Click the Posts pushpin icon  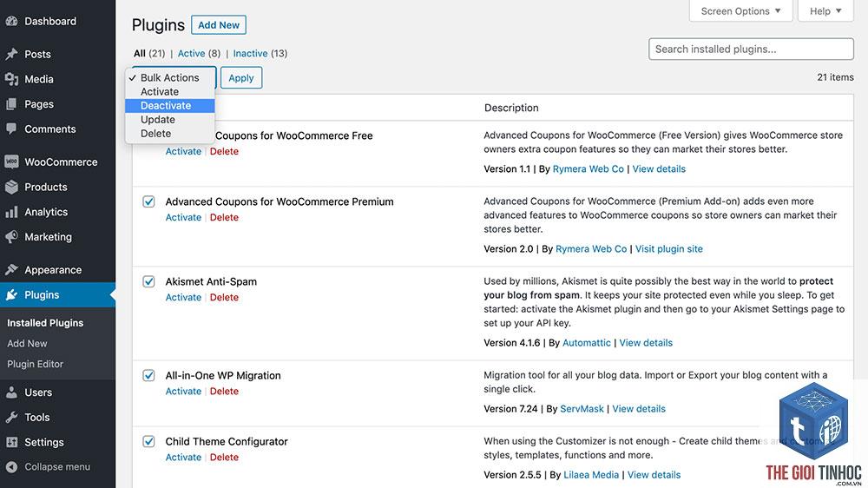coord(11,55)
